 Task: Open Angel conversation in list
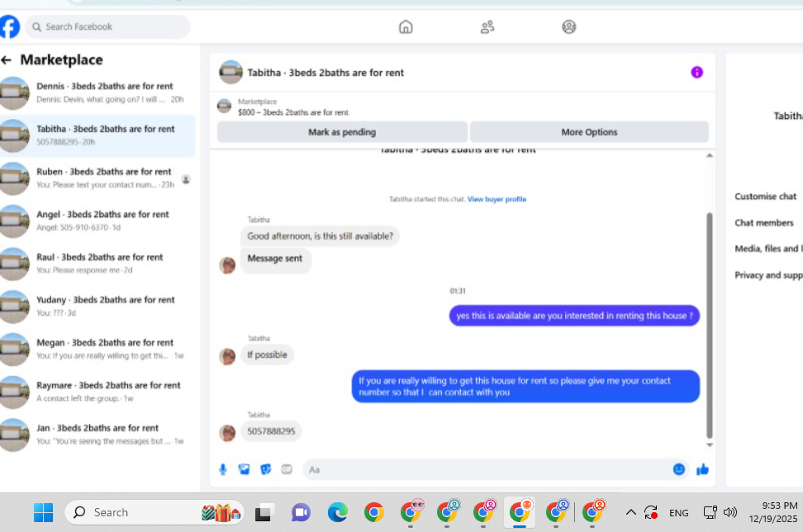tap(97, 221)
